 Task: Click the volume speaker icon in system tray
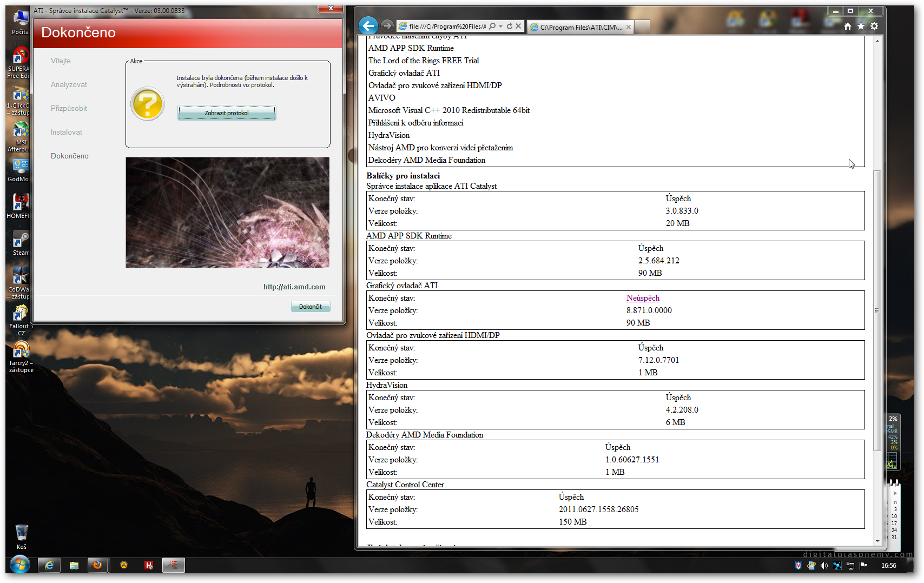[824, 566]
